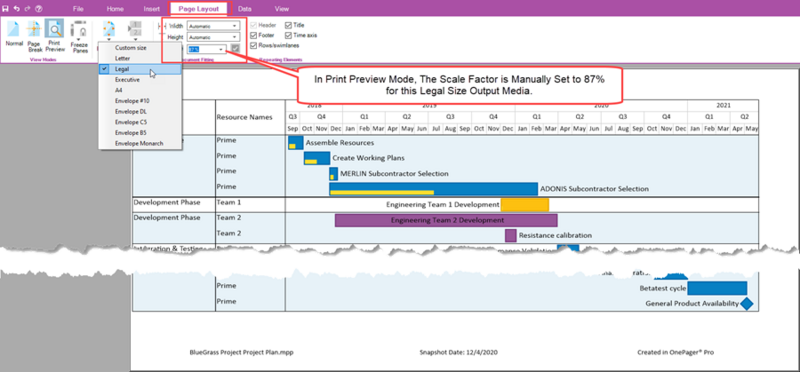Click the ADONIS Subcontractor Selection bar

pyautogui.click(x=433, y=189)
